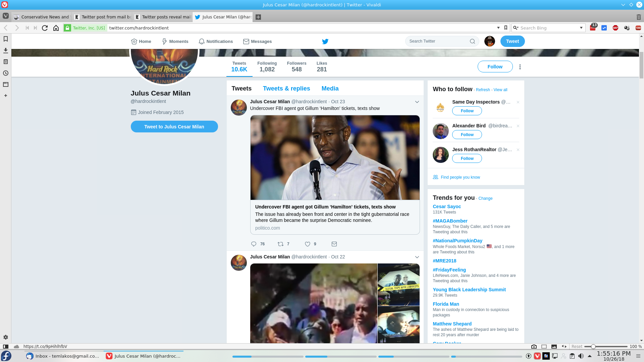Open Vivaldi downloads panel icon
Screen dimensions: 644x362
coord(6,51)
